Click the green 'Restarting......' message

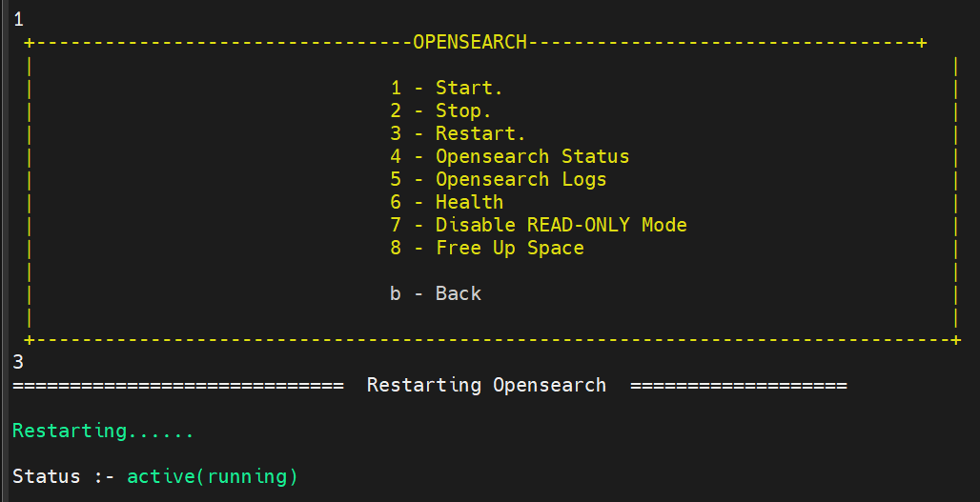pyautogui.click(x=103, y=431)
